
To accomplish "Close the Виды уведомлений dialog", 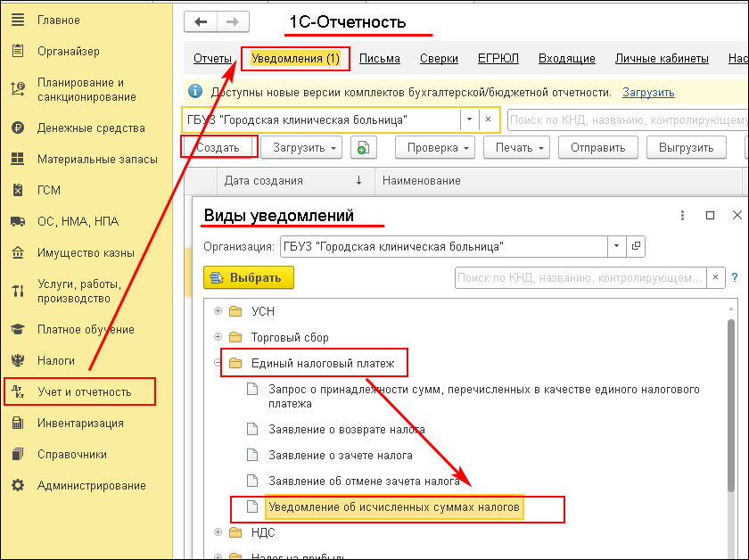I will click(x=737, y=216).
